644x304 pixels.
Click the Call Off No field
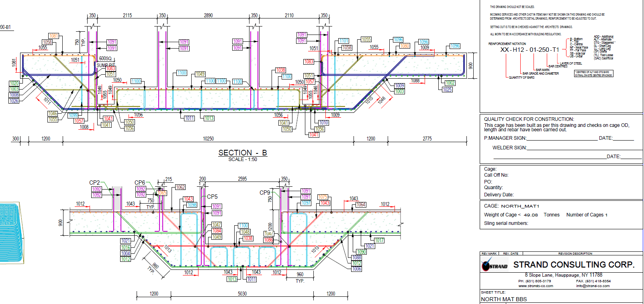pos(496,175)
